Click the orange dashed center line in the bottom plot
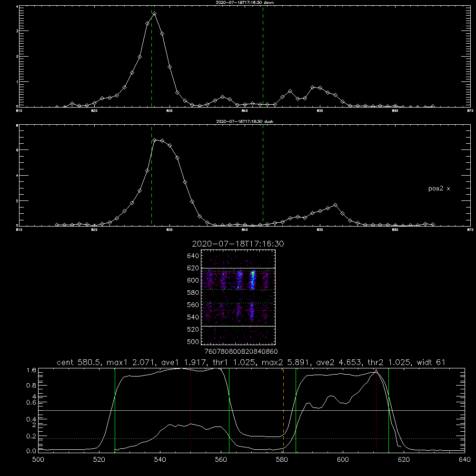Screen dimensions: 476x476 coord(283,410)
